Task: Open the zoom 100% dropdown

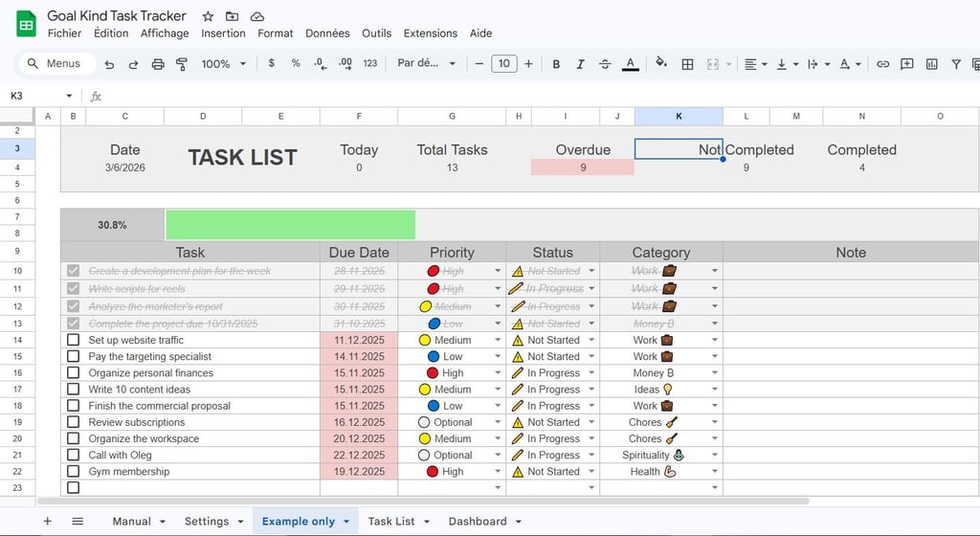Action: 223,64
